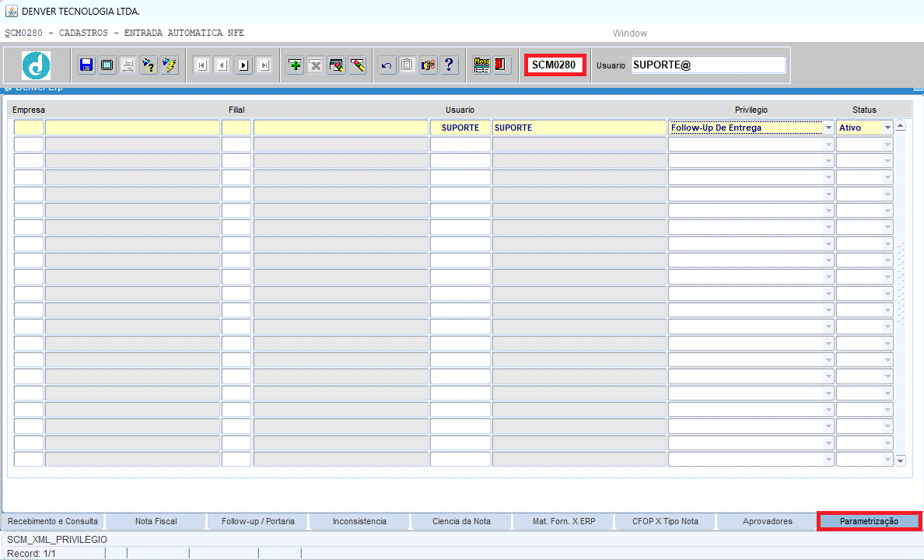
Task: Click the Filial column header
Action: tap(236, 110)
